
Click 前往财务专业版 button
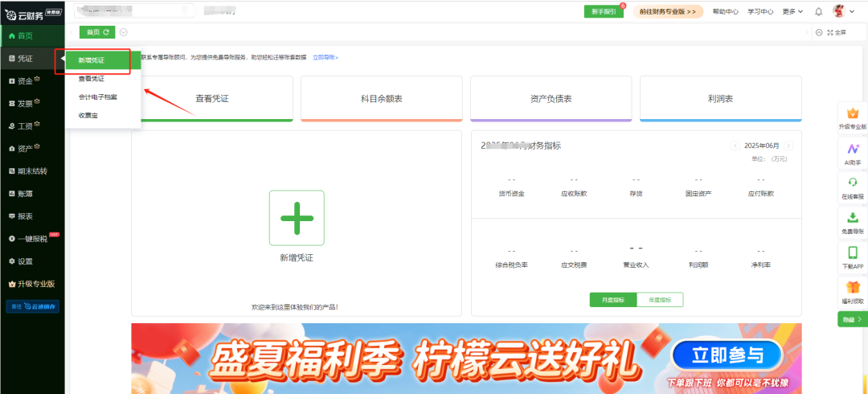(x=668, y=11)
